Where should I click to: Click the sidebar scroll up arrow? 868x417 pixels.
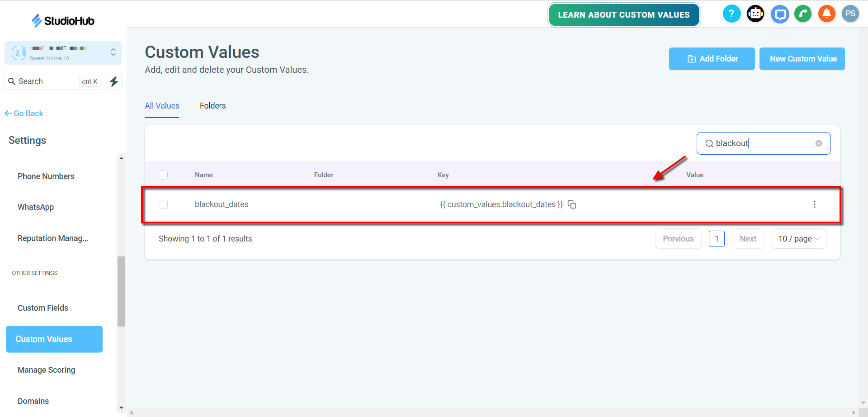[121, 158]
